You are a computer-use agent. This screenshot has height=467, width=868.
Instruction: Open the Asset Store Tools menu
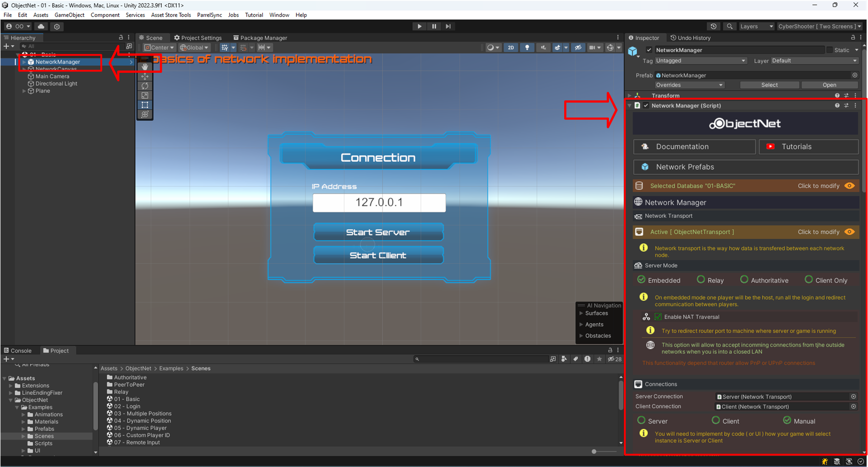pyautogui.click(x=171, y=15)
